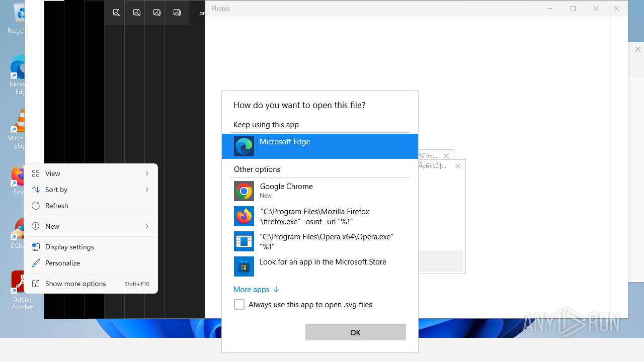
Task: Click the Refresh circular arrow icon
Action: 36,206
